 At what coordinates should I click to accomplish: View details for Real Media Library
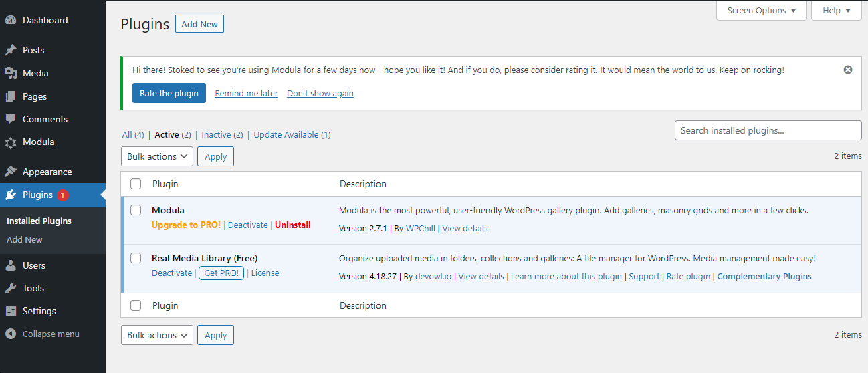click(x=481, y=276)
